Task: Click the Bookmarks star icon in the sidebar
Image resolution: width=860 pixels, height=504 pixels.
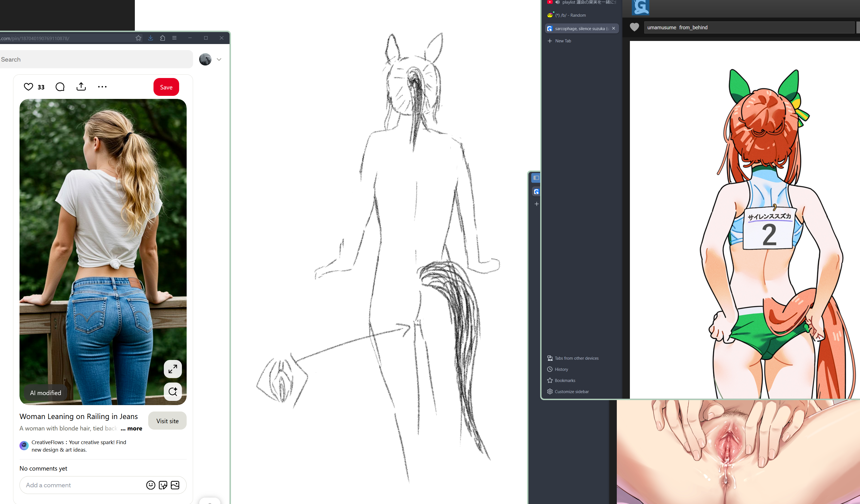Action: point(550,381)
